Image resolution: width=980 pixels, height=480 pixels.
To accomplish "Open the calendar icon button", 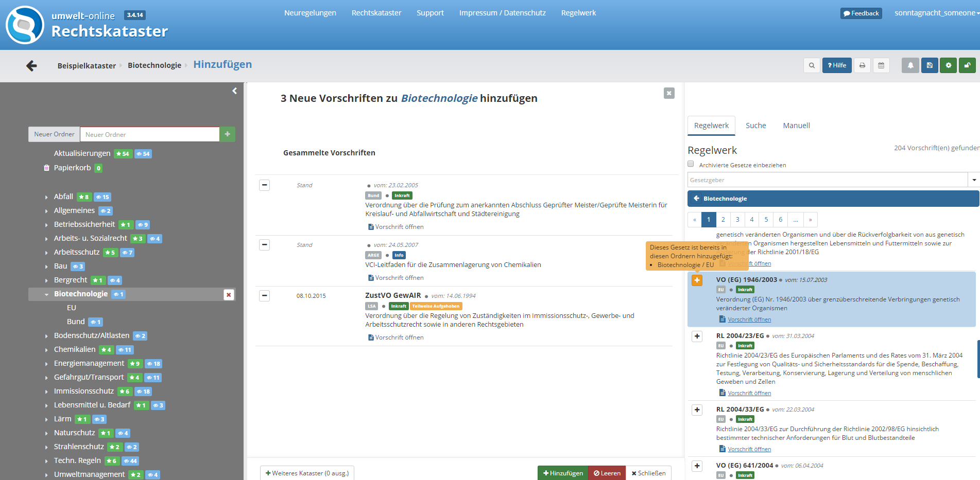I will pyautogui.click(x=881, y=65).
